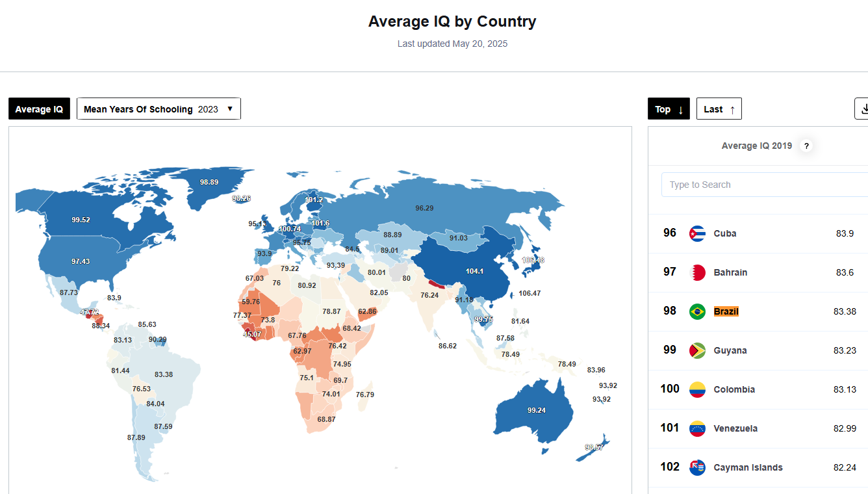This screenshot has height=494, width=868.
Task: Click the Venezuela flag icon
Action: pos(697,428)
